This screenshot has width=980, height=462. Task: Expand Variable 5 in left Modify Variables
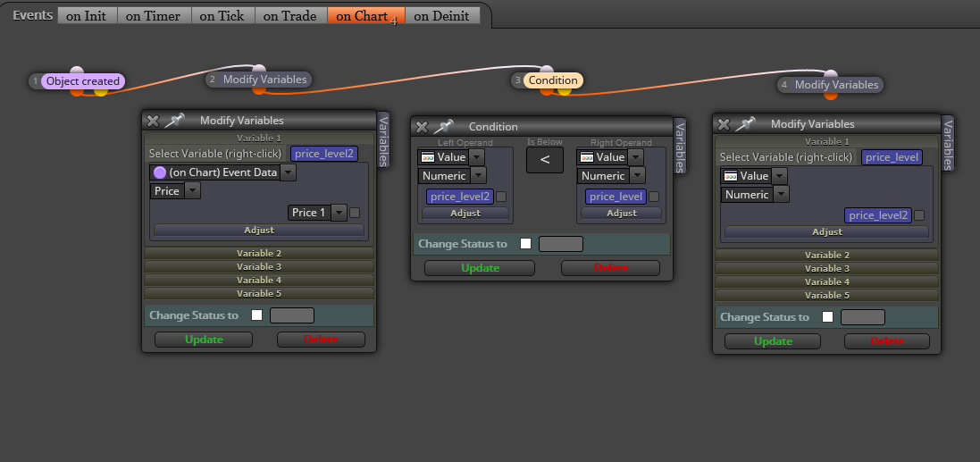[x=259, y=293]
